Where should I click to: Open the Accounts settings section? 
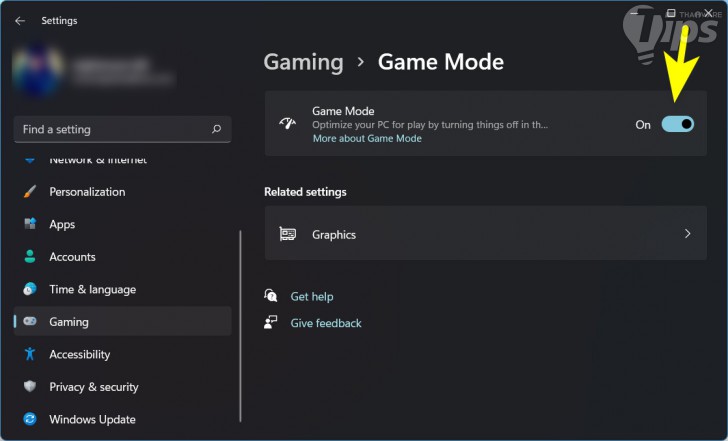(x=123, y=257)
